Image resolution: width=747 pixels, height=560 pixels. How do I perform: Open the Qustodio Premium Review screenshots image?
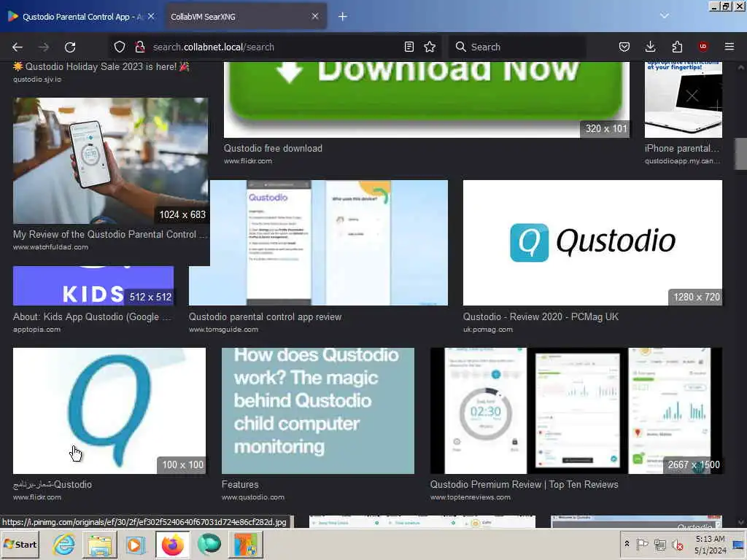click(x=576, y=411)
